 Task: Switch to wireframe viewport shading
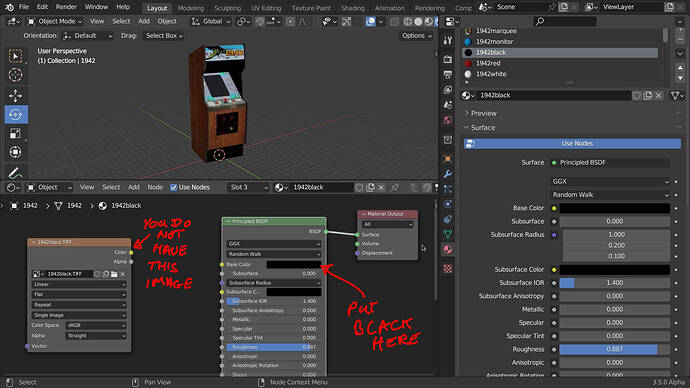click(408, 21)
